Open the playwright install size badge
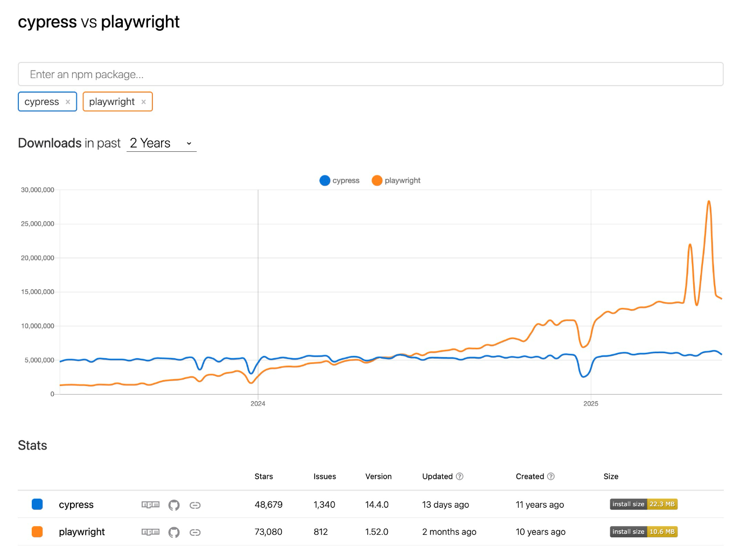 click(x=644, y=532)
